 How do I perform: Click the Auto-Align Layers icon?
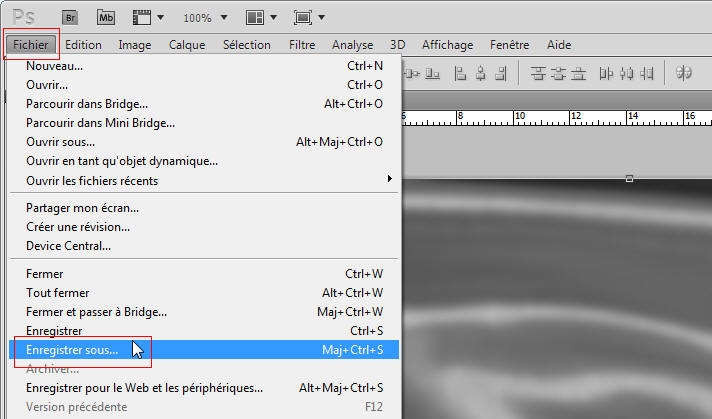683,73
